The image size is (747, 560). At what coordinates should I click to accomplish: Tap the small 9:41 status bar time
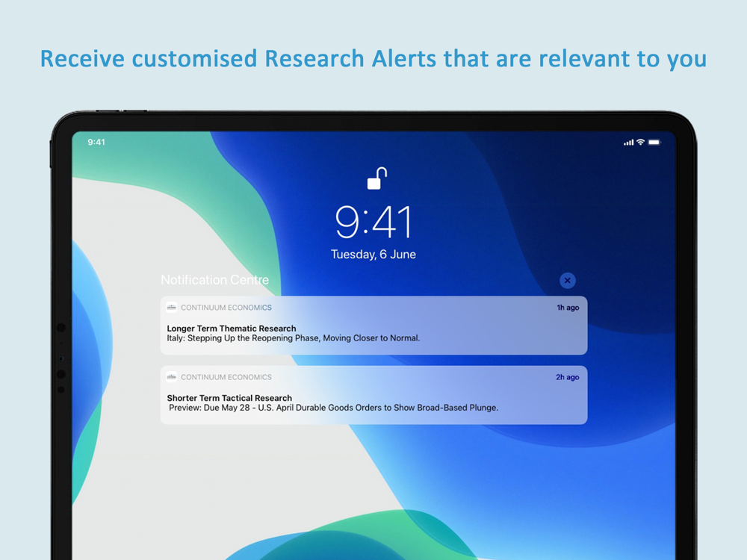(96, 142)
